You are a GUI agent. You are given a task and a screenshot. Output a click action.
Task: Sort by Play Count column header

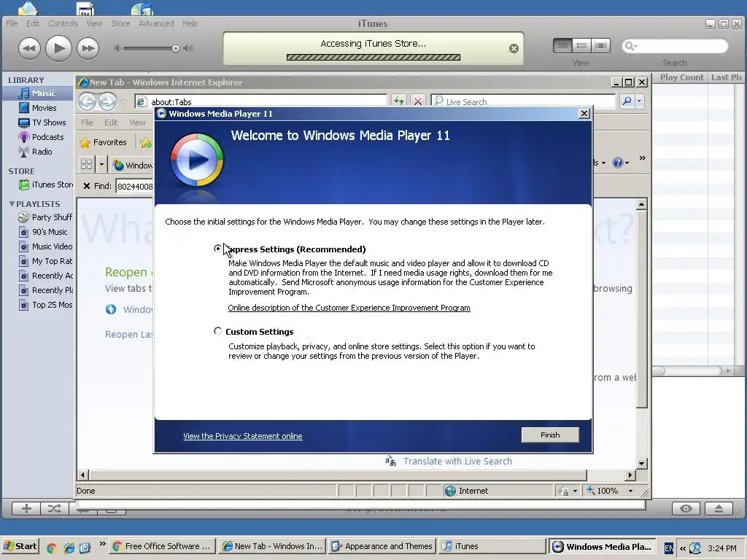click(682, 77)
